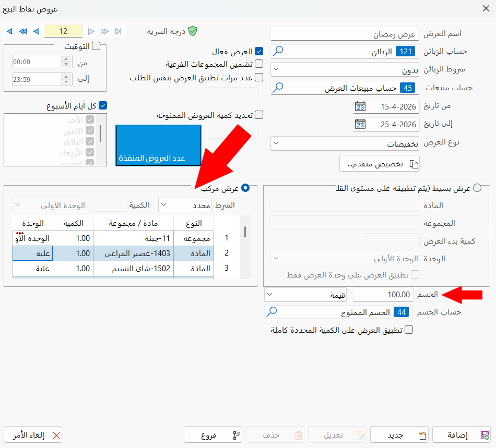Enable تحديد كمية العروض الممنوحة checkbox
The height and width of the screenshot is (448, 496).
(259, 115)
